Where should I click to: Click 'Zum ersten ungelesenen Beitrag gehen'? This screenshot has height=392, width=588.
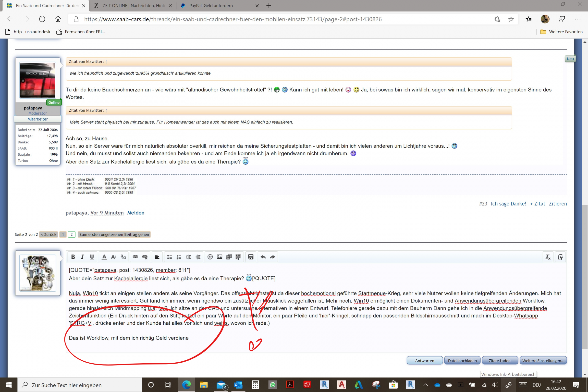pyautogui.click(x=114, y=234)
